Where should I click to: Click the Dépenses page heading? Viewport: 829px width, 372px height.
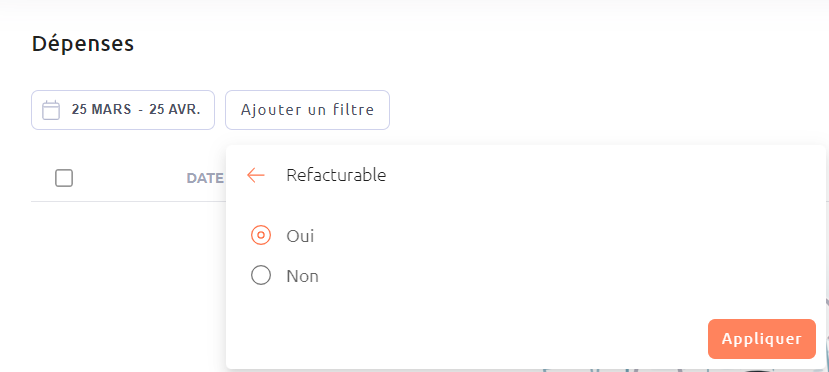point(83,44)
